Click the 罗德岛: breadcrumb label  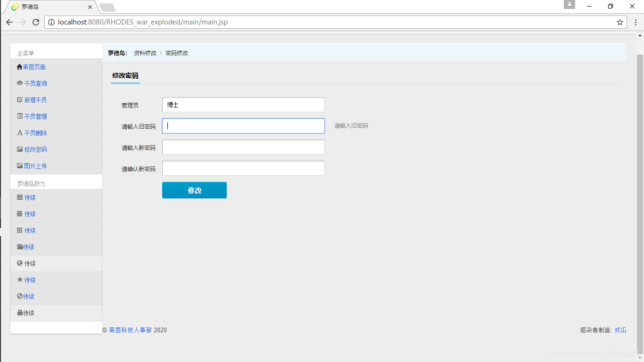118,53
